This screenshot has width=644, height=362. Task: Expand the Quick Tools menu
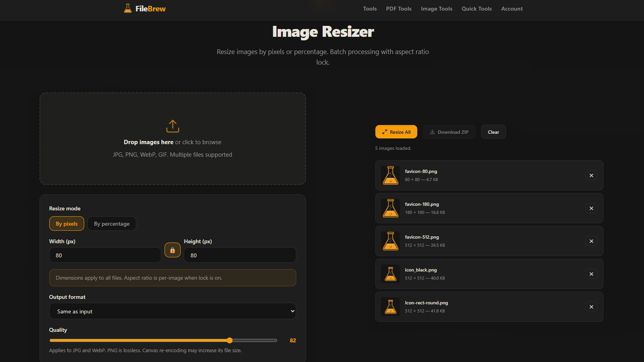click(477, 9)
